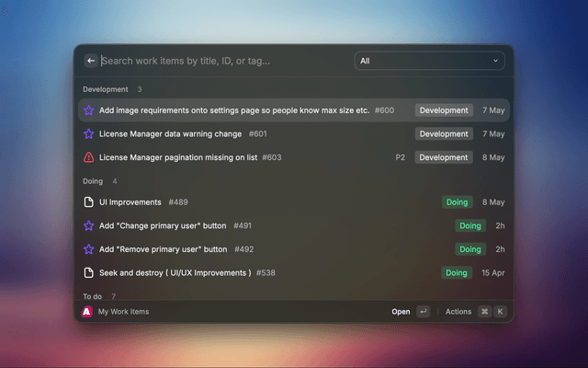Viewport: 588px width, 368px height.
Task: Click Doing tag on item #492
Action: [x=470, y=249]
